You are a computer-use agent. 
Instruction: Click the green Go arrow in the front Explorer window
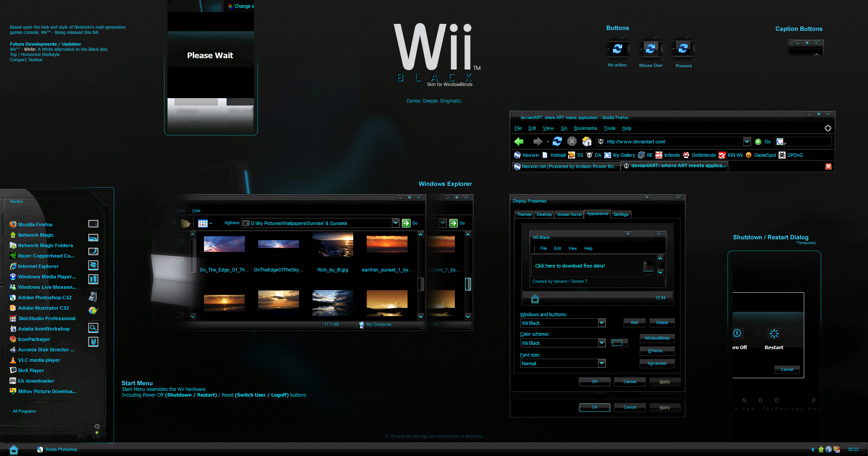[406, 223]
